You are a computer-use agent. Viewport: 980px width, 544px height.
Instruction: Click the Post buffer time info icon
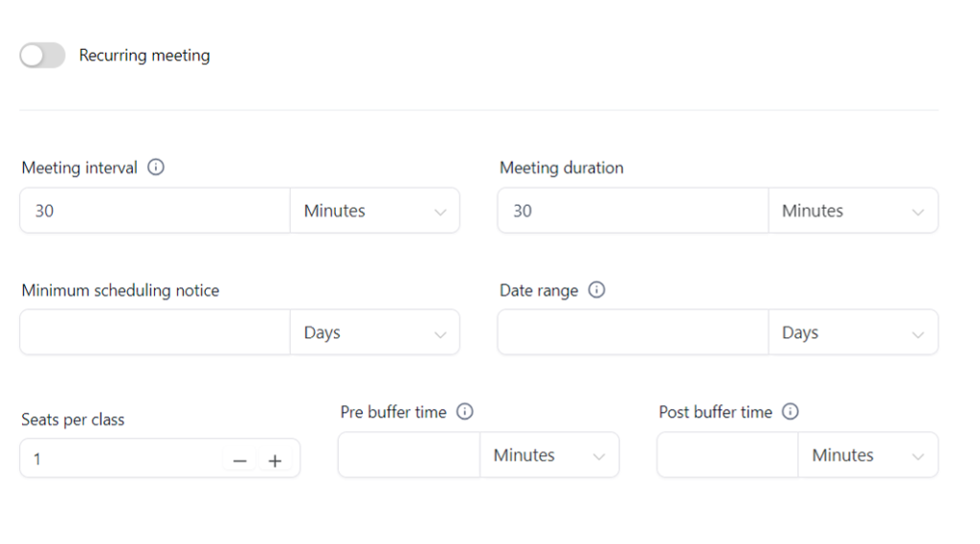[x=791, y=412]
